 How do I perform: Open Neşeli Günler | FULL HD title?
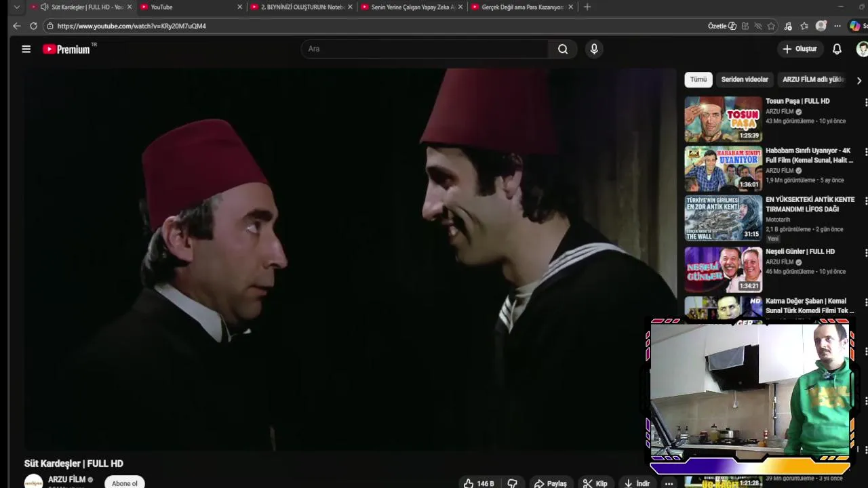click(x=800, y=251)
